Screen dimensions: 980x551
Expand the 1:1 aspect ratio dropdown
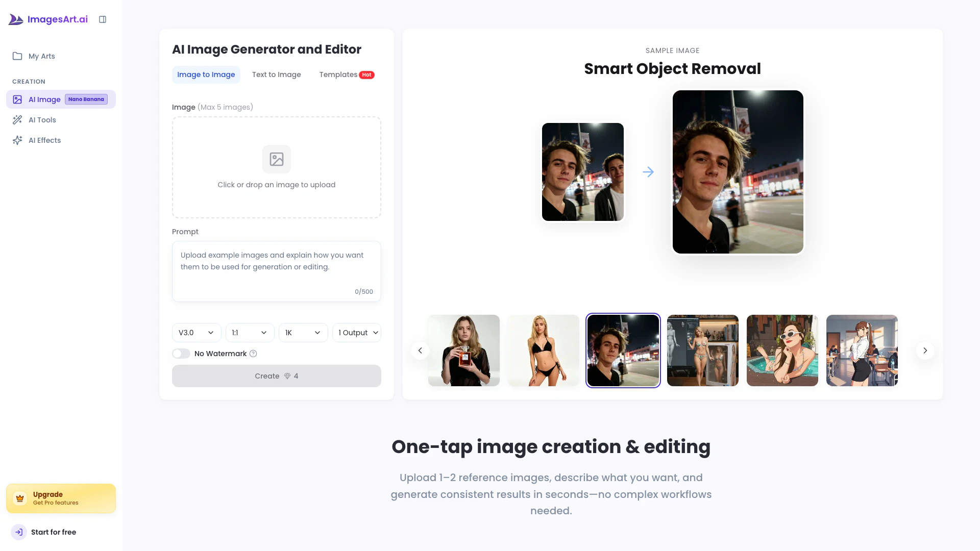click(250, 333)
